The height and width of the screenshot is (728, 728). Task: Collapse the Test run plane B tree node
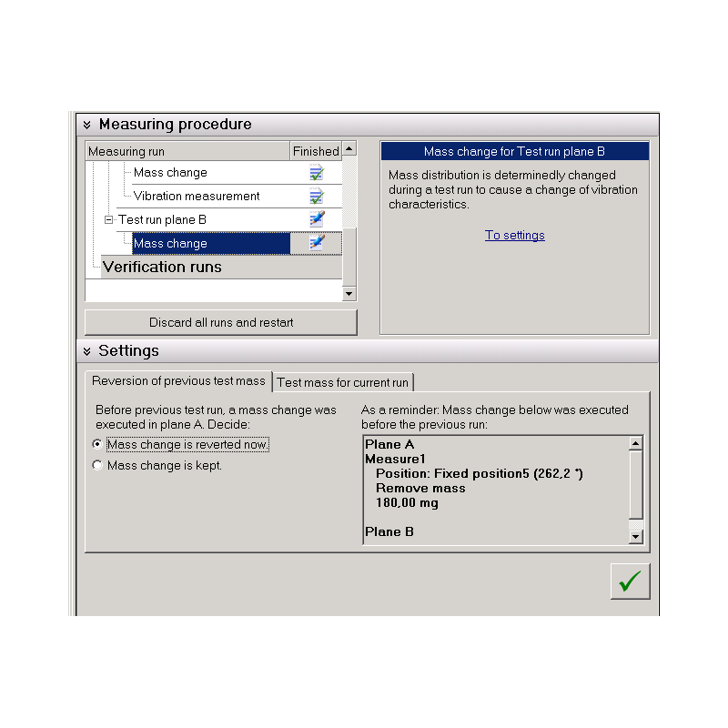click(x=109, y=220)
